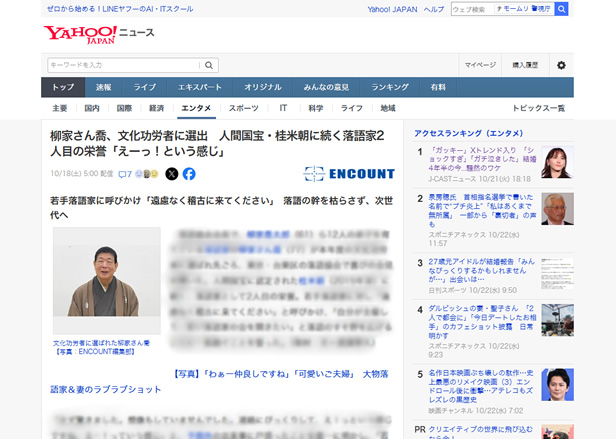This screenshot has width=616, height=439.
Task: Open the マイページ link
Action: 480,65
